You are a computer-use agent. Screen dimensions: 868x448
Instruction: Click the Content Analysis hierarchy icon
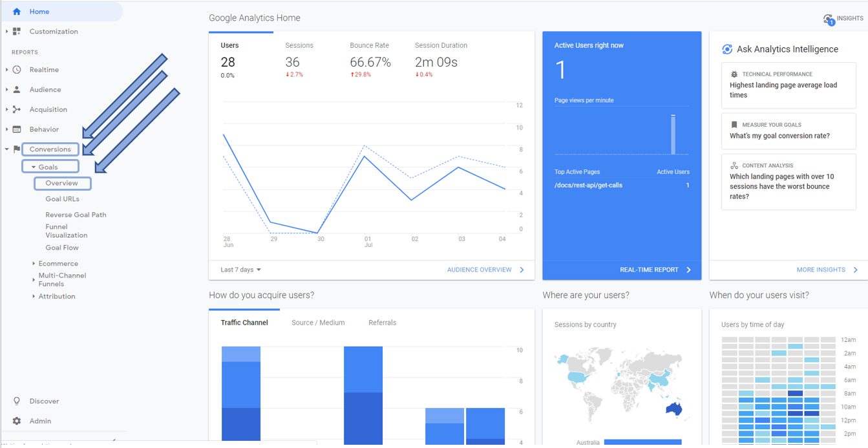[x=734, y=165]
